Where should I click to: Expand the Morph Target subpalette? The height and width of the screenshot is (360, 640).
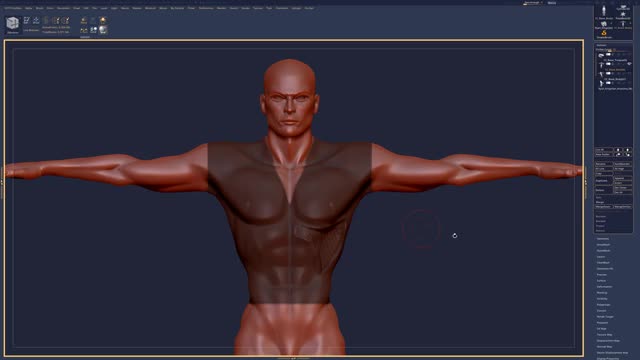click(x=605, y=317)
